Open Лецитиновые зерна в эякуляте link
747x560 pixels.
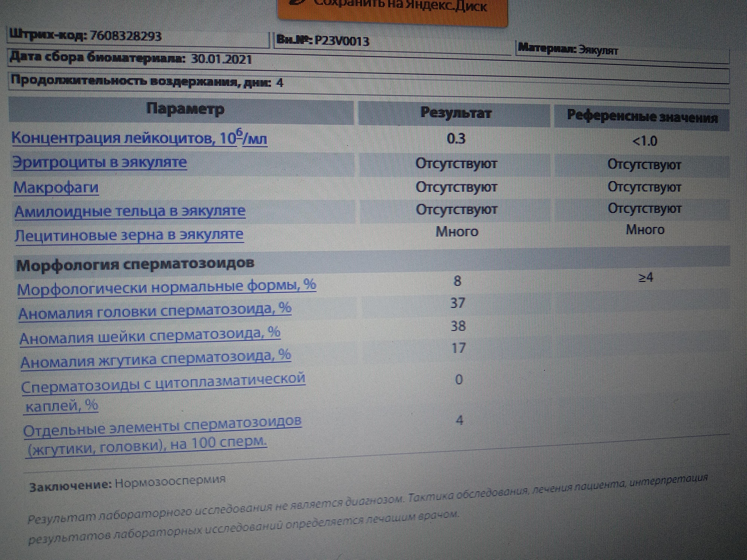[x=129, y=235]
